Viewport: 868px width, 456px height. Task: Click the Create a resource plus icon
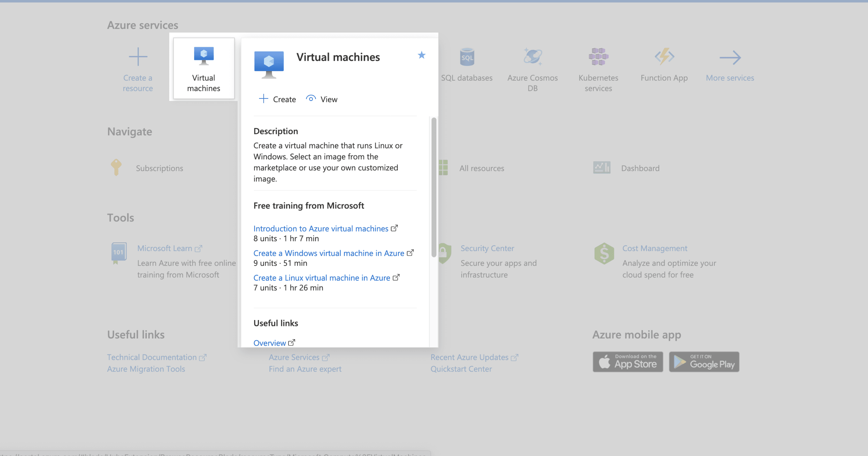click(138, 57)
